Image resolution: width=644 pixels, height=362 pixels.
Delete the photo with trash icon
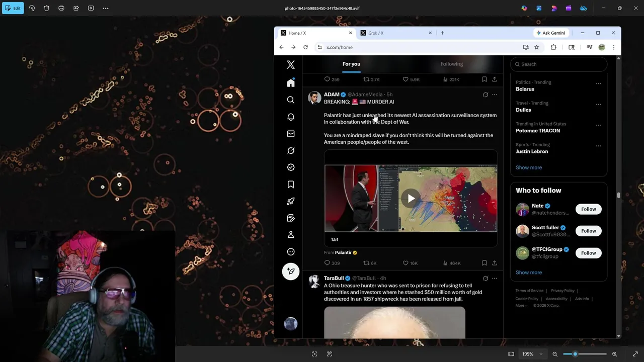click(x=46, y=8)
